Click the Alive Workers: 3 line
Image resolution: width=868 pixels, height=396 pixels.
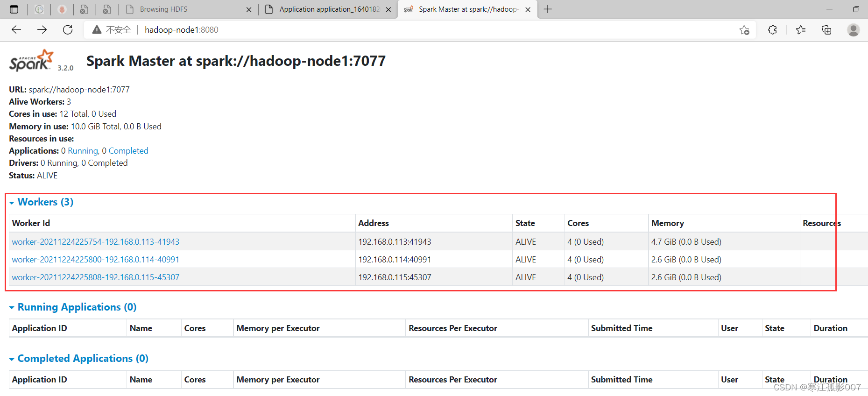(40, 102)
